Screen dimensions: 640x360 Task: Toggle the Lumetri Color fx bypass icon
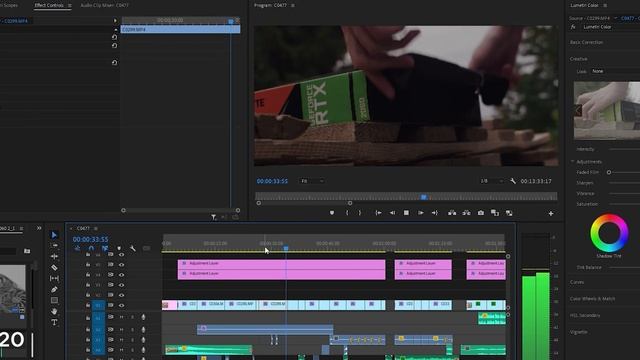573,27
